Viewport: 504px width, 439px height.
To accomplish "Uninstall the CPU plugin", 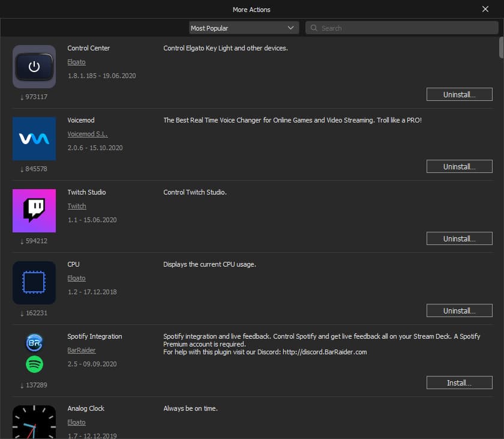I will click(x=460, y=310).
